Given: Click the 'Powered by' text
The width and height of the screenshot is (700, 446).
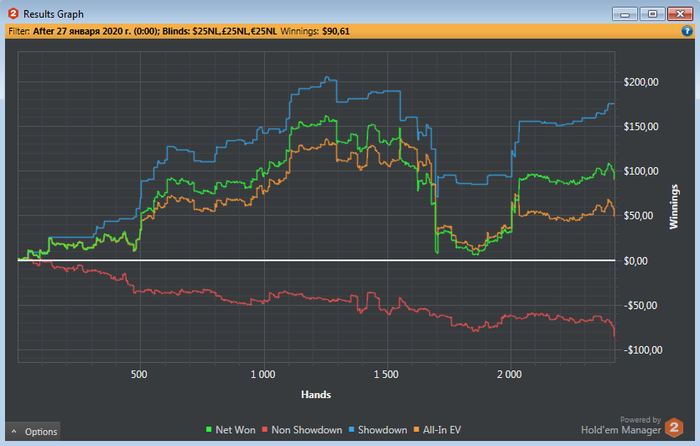Looking at the screenshot, I should 640,420.
